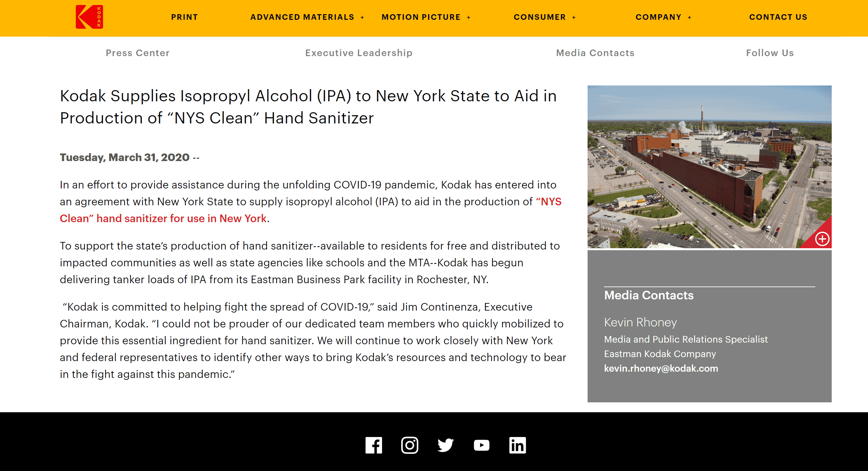
Task: Go to the Press Center section
Action: click(138, 53)
